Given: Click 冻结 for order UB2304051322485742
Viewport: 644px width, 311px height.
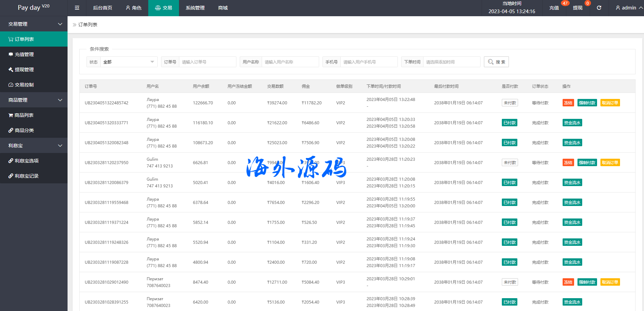Looking at the screenshot, I should pyautogui.click(x=568, y=103).
